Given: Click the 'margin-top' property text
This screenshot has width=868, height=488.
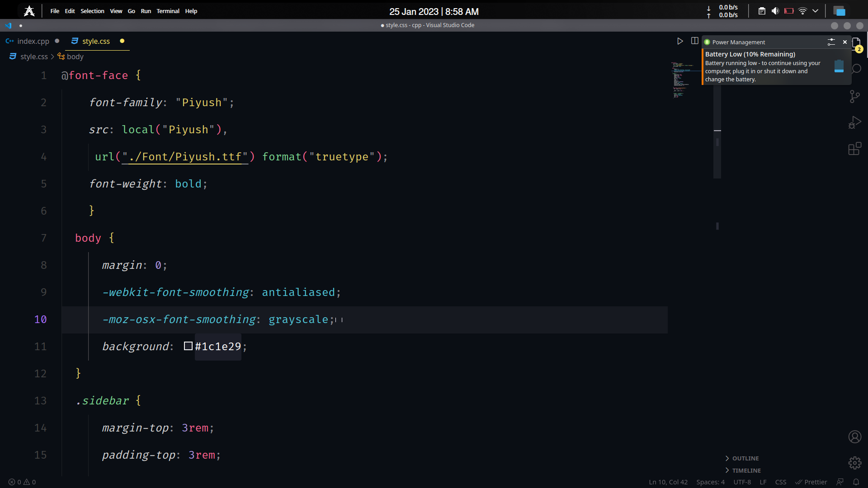Looking at the screenshot, I should tap(136, 428).
